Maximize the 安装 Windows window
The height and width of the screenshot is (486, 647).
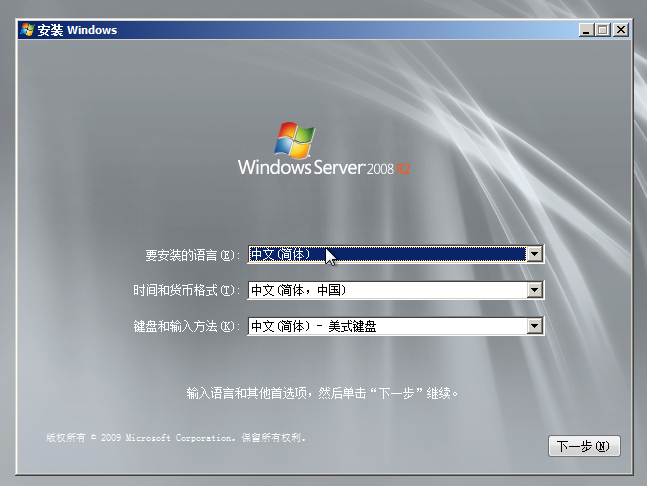603,30
